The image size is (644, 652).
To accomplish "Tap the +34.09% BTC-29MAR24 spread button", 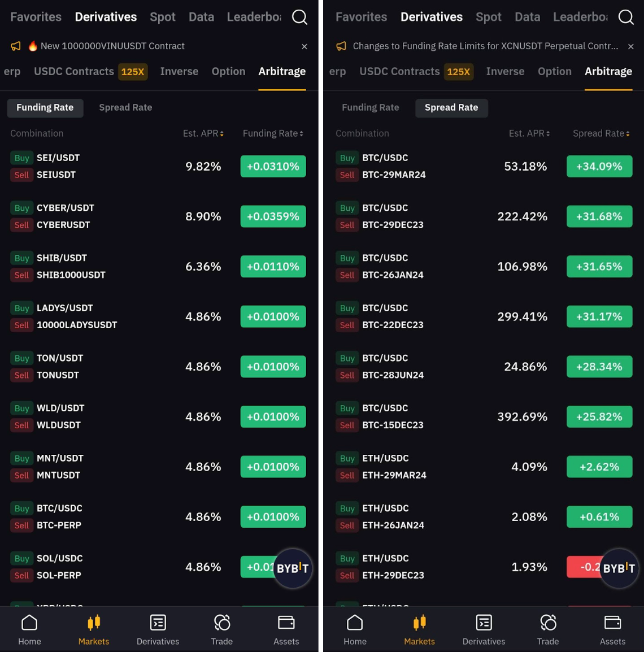I will [599, 166].
